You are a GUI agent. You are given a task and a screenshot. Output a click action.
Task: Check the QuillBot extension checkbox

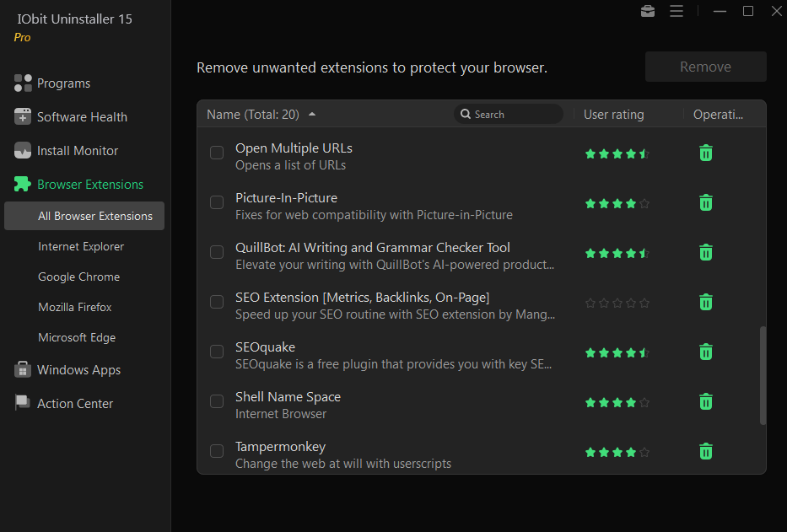[x=217, y=252]
